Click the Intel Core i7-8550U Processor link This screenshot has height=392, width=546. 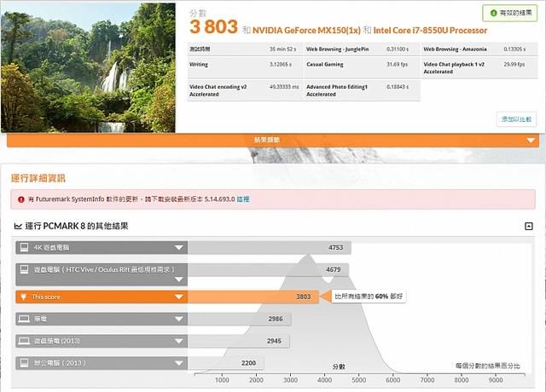tap(430, 31)
